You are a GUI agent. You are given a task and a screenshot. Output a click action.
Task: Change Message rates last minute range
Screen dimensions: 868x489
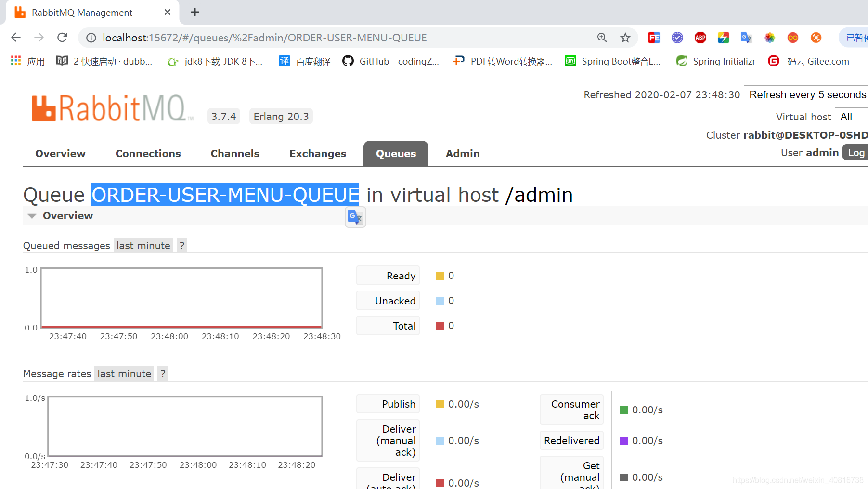coord(124,374)
